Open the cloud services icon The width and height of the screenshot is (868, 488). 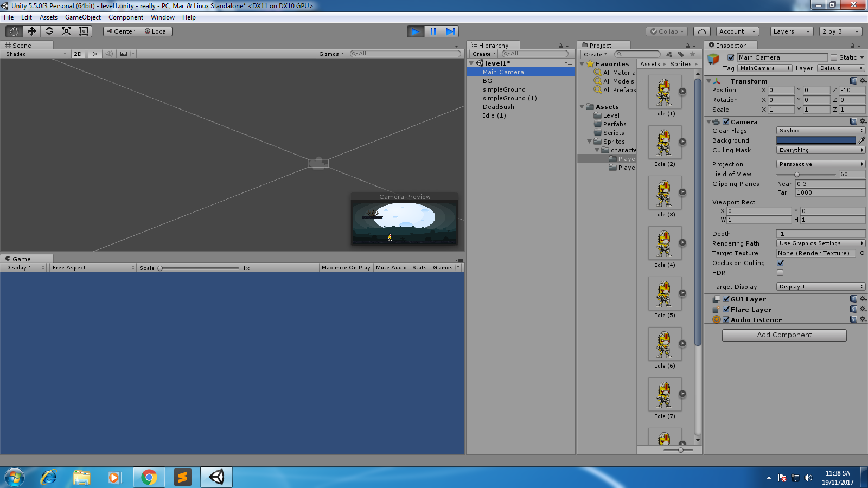[x=701, y=31]
